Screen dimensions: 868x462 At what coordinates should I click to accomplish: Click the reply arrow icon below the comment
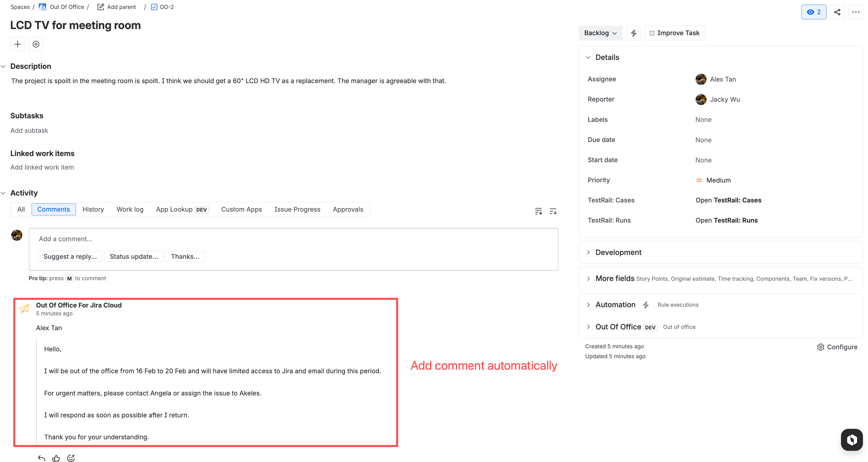[42, 458]
